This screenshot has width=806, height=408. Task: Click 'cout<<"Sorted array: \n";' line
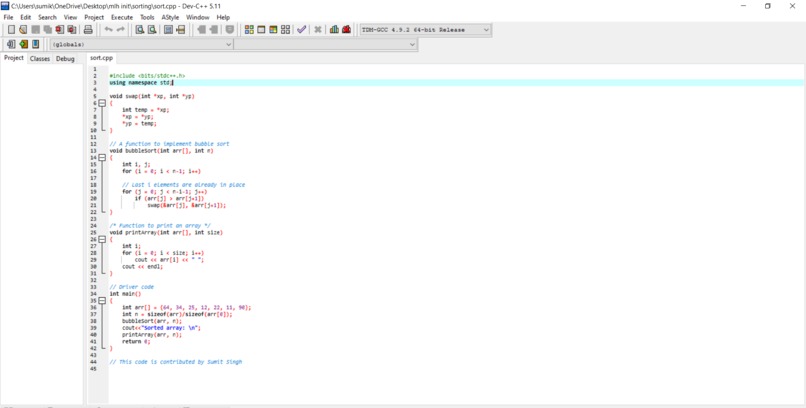[x=161, y=328]
